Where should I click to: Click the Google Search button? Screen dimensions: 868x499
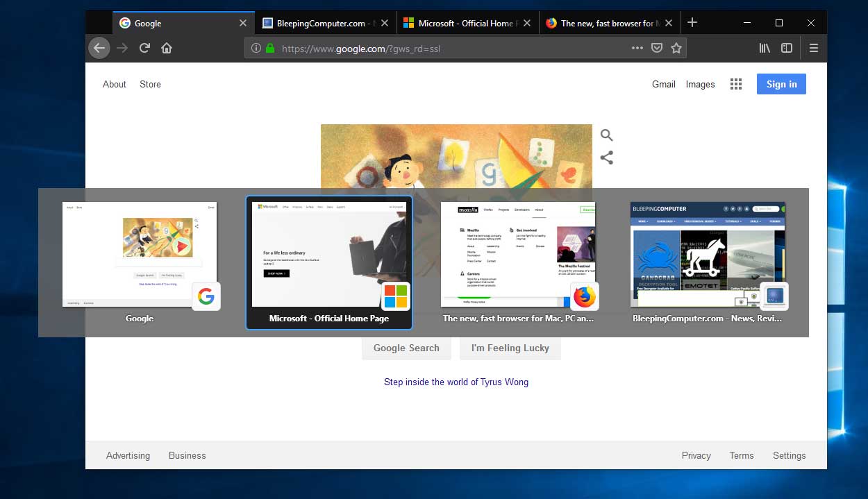406,348
